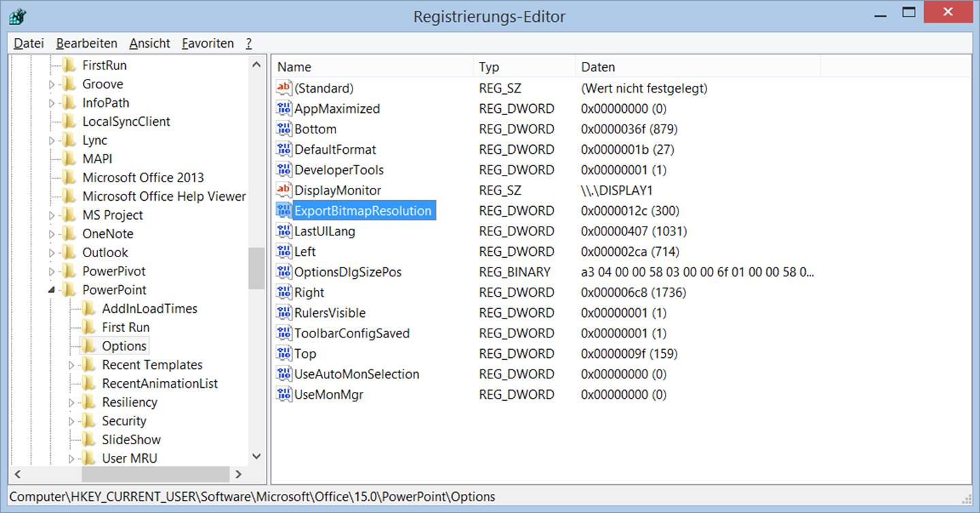Click the Top DWORD value icon
The height and width of the screenshot is (513, 980).
click(x=284, y=353)
